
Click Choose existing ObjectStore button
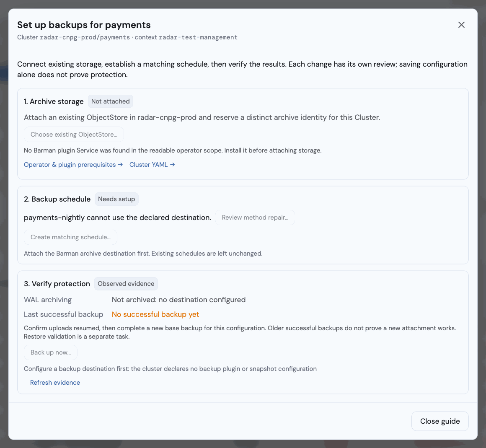[74, 134]
